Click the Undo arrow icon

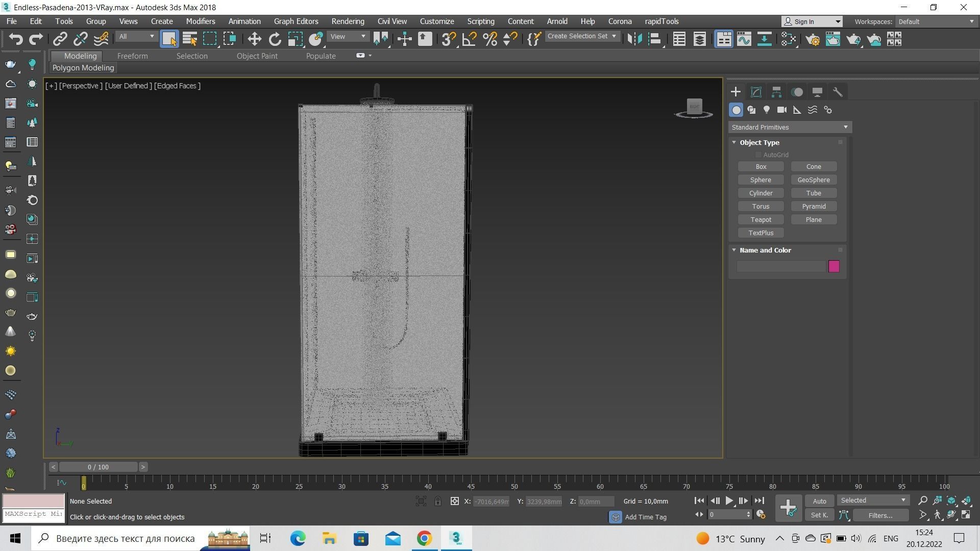[x=16, y=39]
